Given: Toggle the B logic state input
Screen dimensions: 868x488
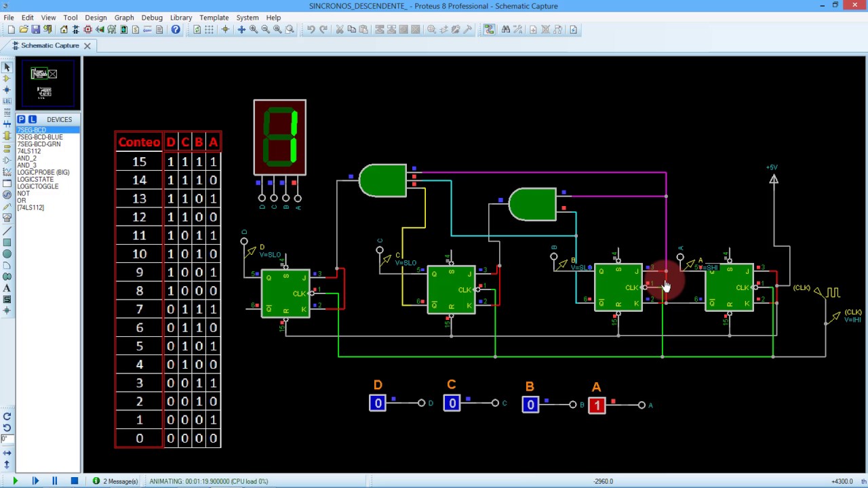Looking at the screenshot, I should pos(530,405).
